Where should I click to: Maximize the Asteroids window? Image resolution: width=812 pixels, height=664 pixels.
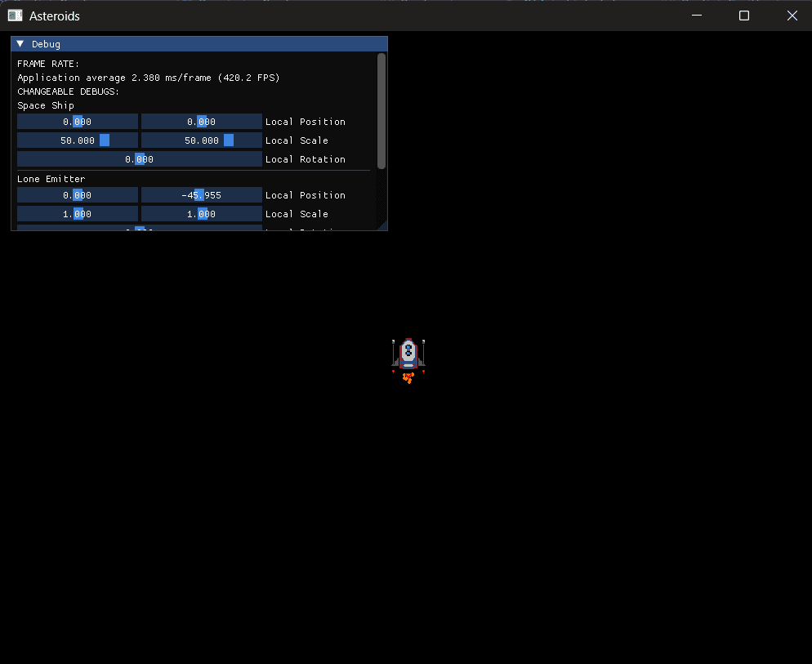pyautogui.click(x=744, y=16)
